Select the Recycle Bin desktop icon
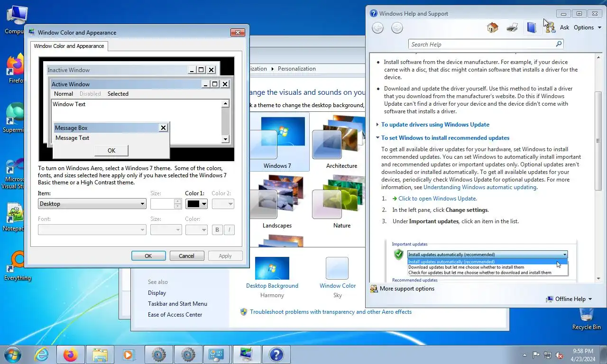The image size is (607, 364). pyautogui.click(x=587, y=318)
